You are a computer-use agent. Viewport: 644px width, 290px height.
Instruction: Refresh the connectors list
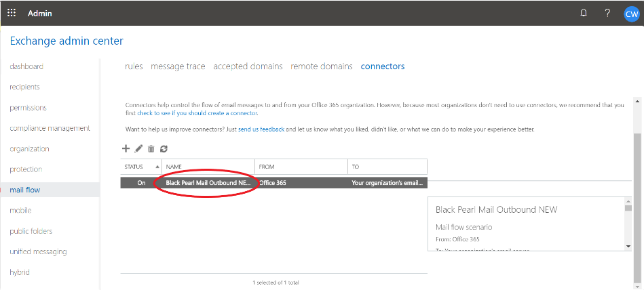coord(164,148)
